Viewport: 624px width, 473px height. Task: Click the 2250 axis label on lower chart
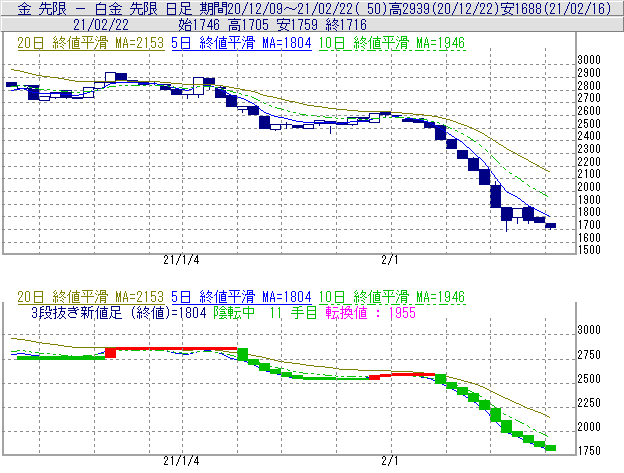point(589,403)
